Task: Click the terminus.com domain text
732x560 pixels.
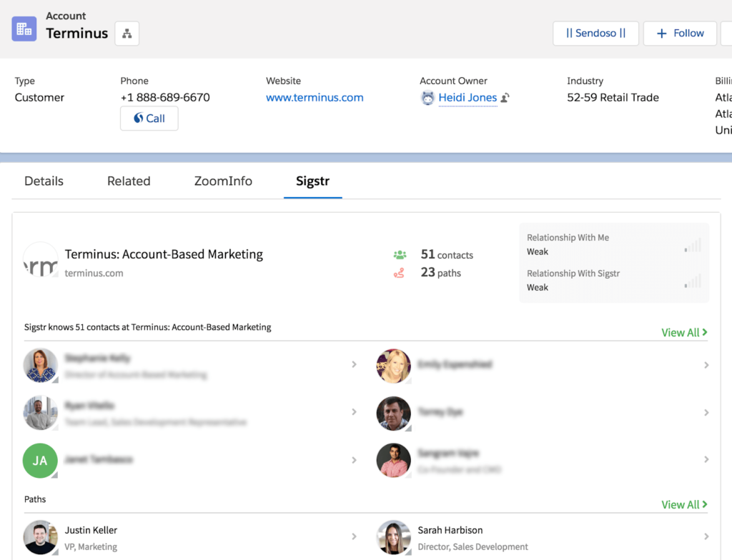Action: pos(94,273)
